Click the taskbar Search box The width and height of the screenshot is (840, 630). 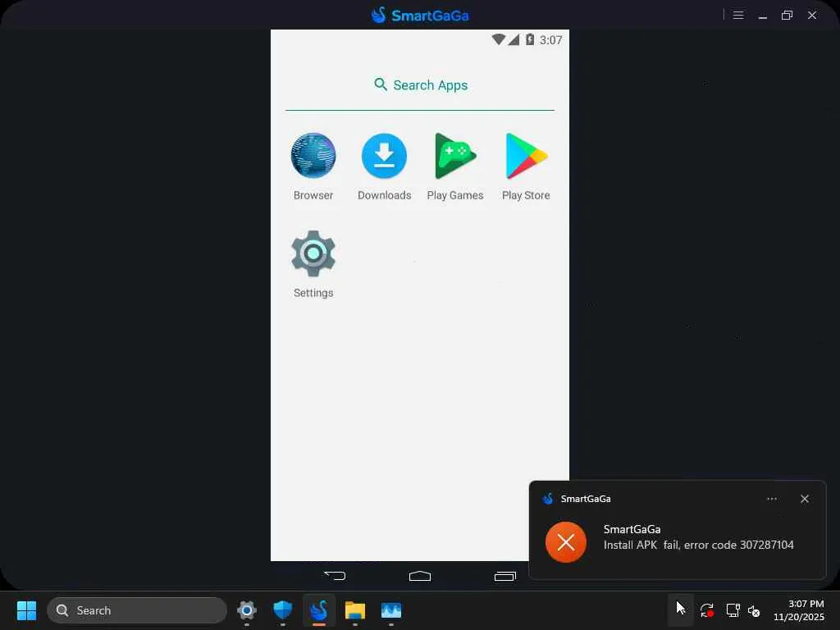pyautogui.click(x=137, y=610)
